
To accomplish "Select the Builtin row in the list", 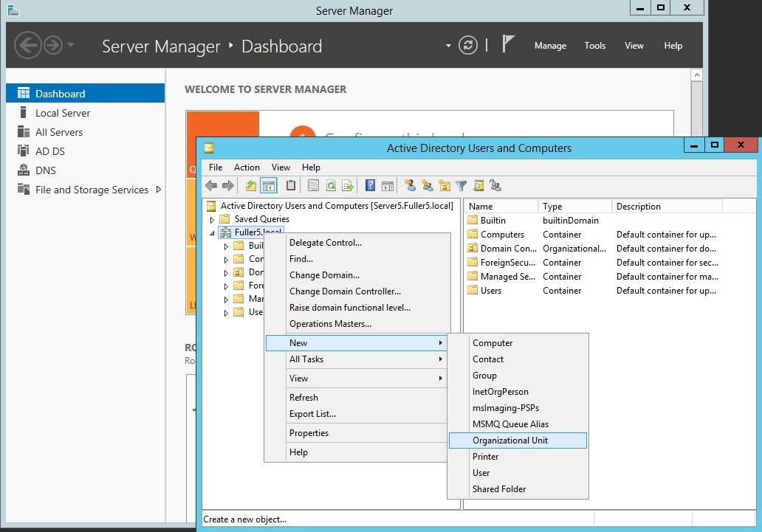I will coord(593,221).
